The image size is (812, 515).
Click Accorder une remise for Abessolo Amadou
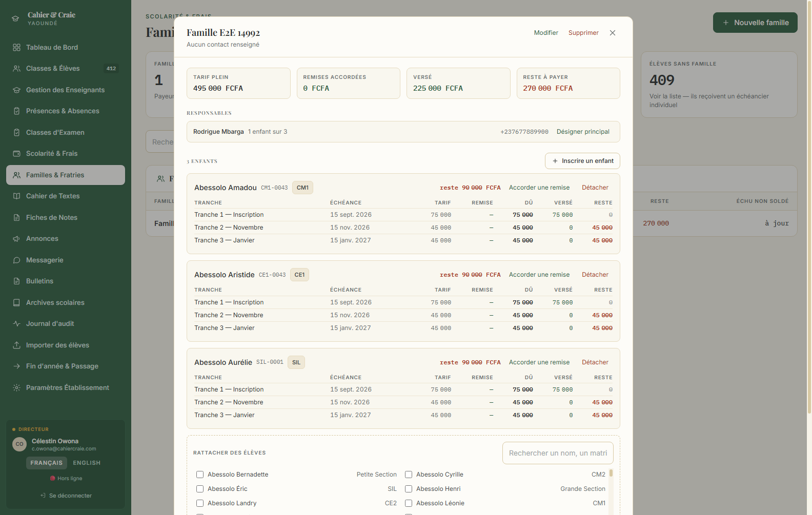tap(539, 188)
